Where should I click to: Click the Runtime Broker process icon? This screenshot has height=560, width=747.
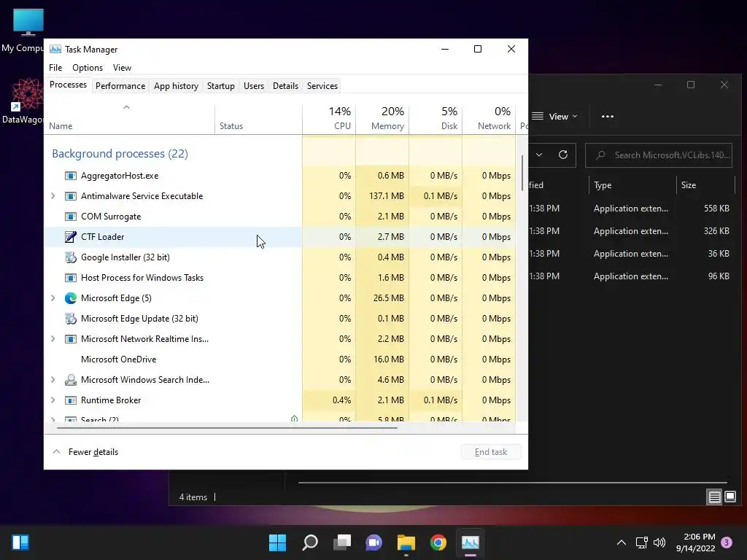71,400
